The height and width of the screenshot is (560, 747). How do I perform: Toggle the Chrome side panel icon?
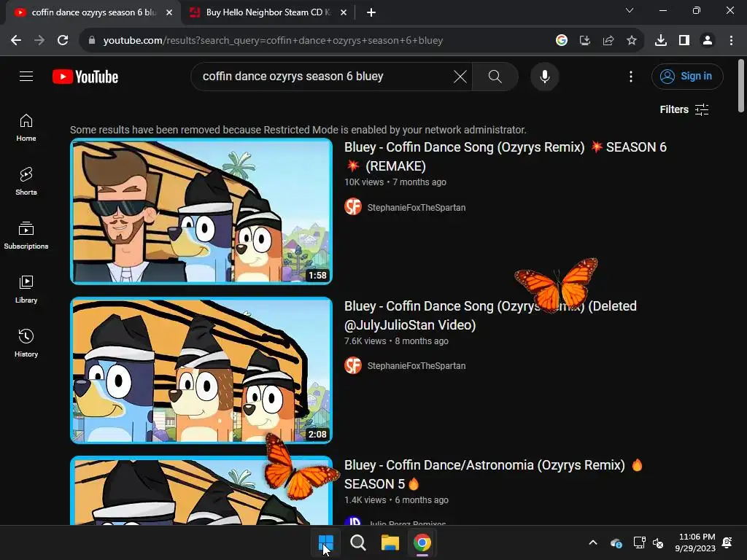pos(684,41)
